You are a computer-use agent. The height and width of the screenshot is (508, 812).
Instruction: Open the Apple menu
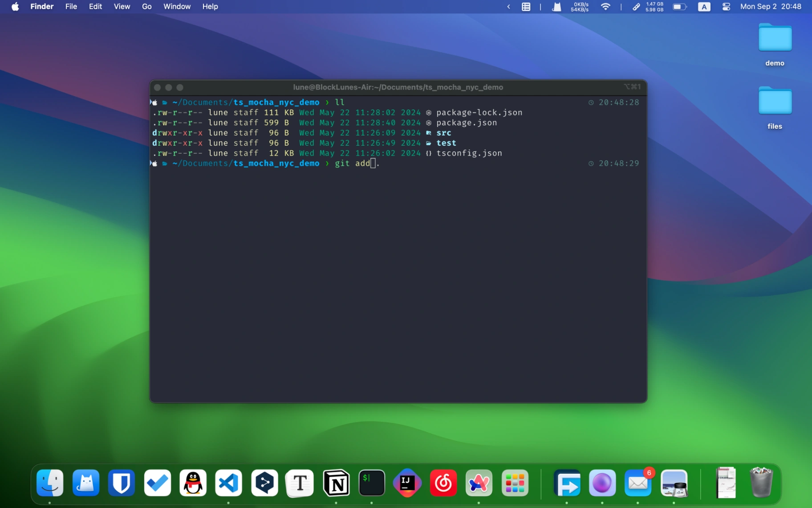tap(15, 7)
